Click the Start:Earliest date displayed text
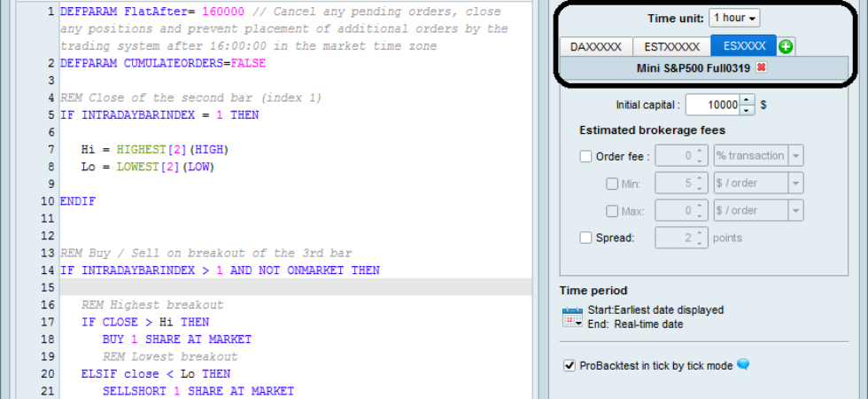The height and width of the screenshot is (399, 868). pos(655,309)
